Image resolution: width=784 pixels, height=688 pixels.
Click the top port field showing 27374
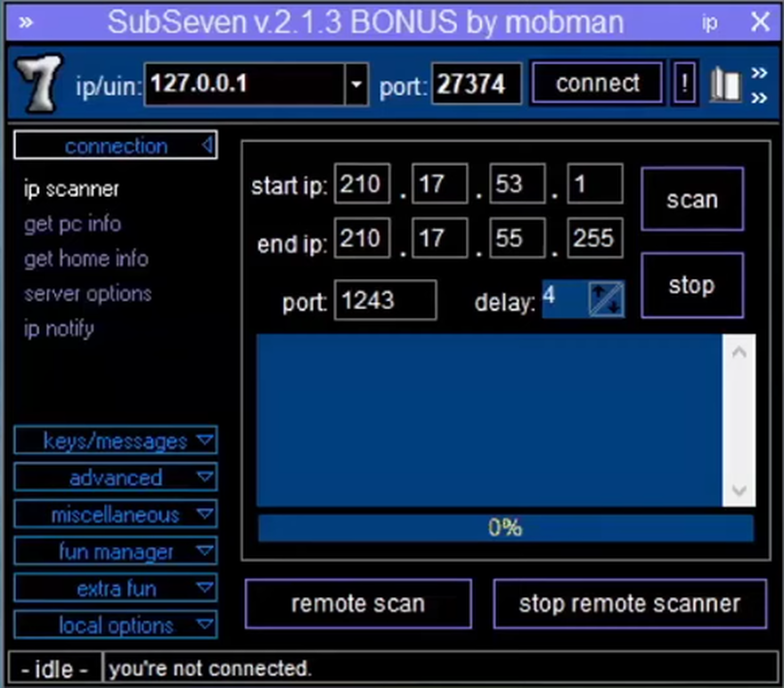tap(477, 84)
